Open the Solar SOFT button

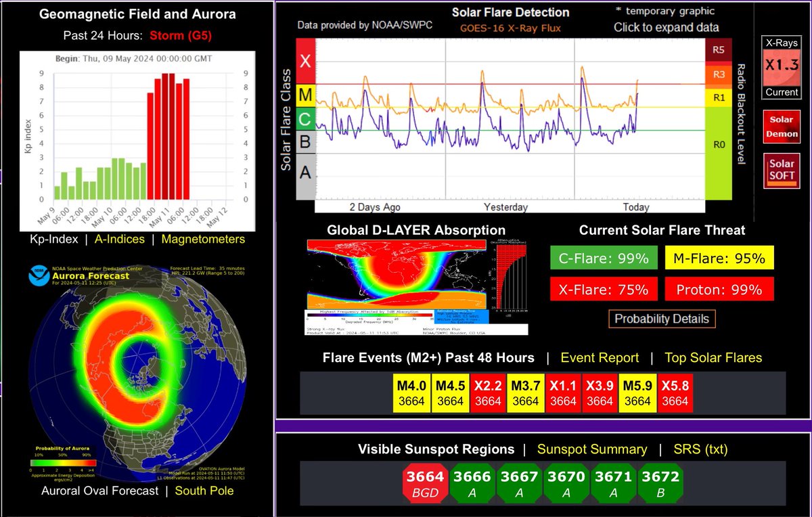click(x=782, y=171)
